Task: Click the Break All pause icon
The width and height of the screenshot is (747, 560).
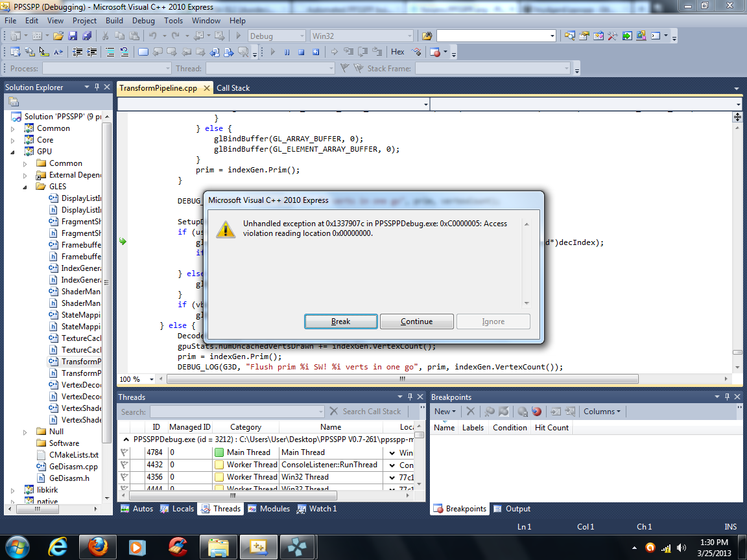Action: [x=287, y=52]
